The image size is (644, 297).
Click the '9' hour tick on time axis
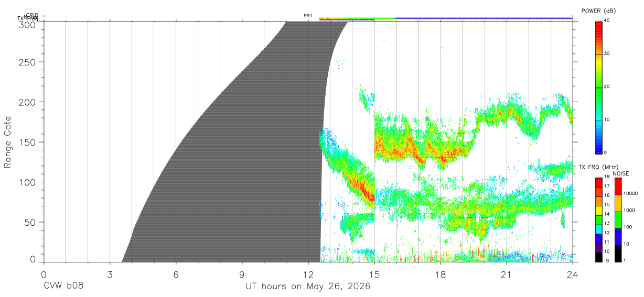click(242, 274)
